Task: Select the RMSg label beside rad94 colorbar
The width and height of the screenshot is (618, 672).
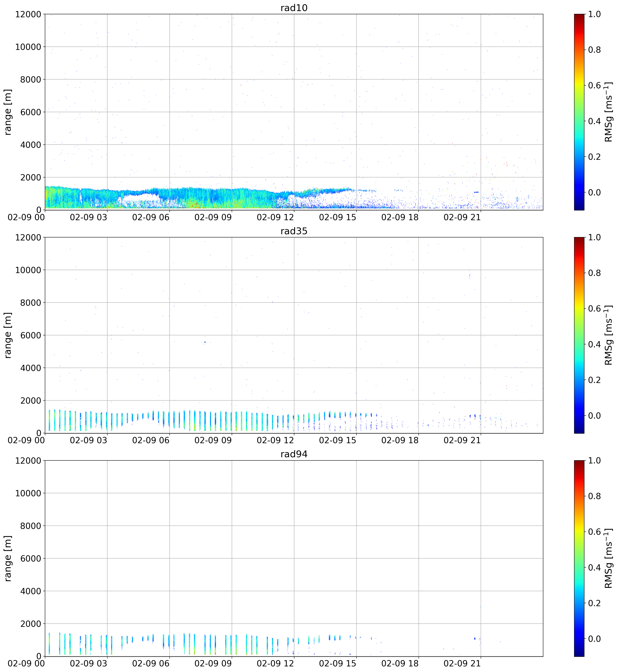Action: coord(609,558)
